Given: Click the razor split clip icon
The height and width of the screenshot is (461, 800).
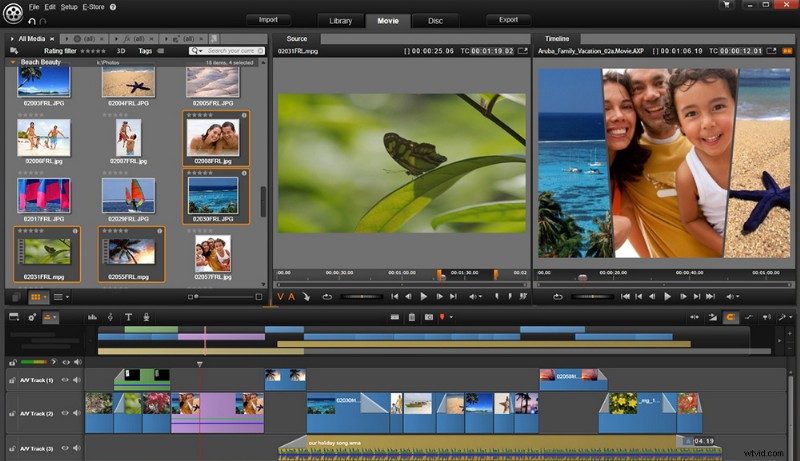Looking at the screenshot, I should tap(395, 317).
